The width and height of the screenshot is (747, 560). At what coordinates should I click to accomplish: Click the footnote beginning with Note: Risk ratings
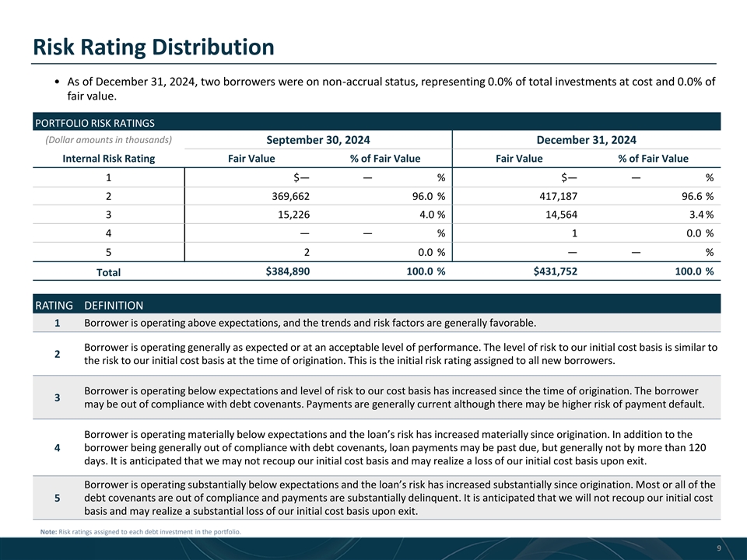141,532
